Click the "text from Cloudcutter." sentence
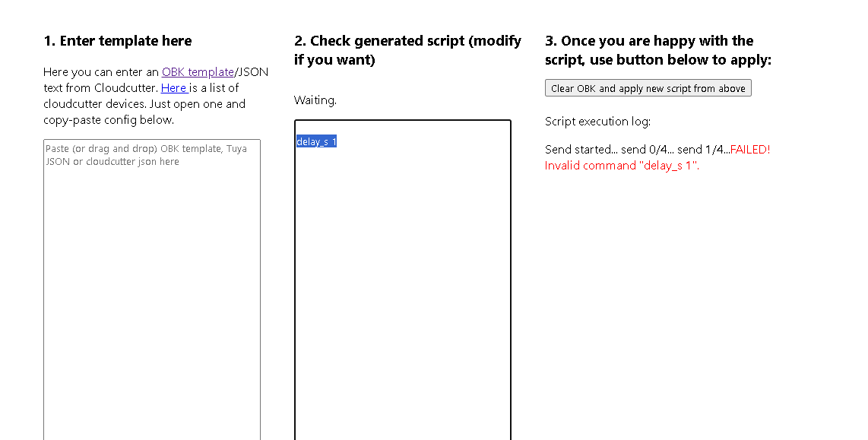 (x=101, y=88)
